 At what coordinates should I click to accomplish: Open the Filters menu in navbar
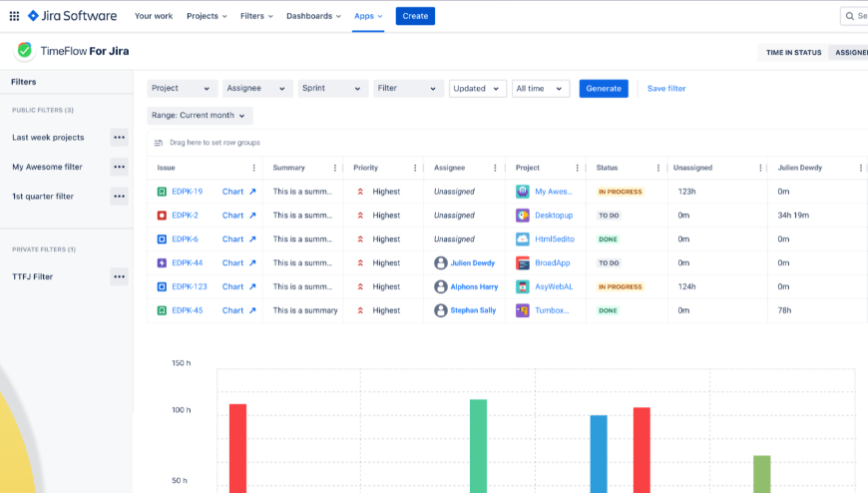pos(256,16)
